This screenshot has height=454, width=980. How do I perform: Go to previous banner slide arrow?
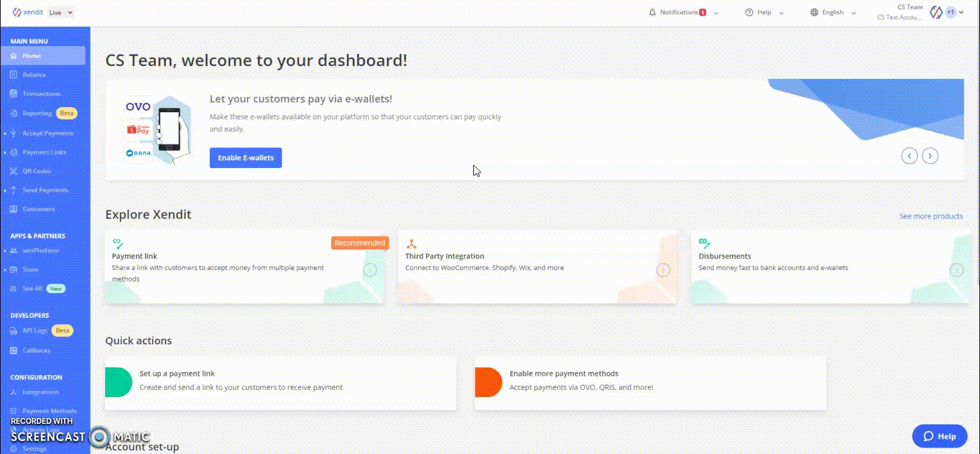tap(909, 156)
